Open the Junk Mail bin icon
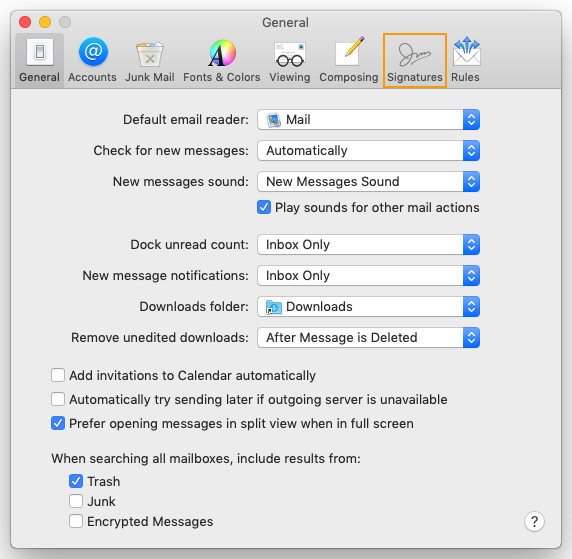Image resolution: width=572 pixels, height=559 pixels. pyautogui.click(x=150, y=54)
